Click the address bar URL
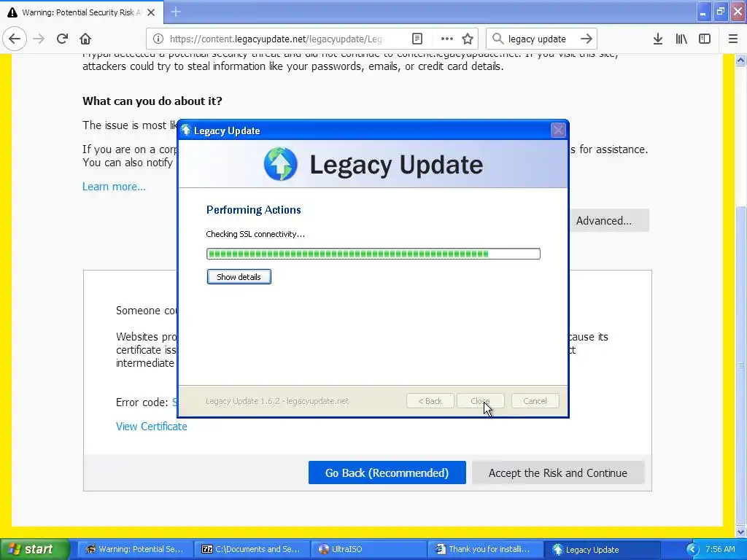This screenshot has height=560, width=747. (276, 39)
